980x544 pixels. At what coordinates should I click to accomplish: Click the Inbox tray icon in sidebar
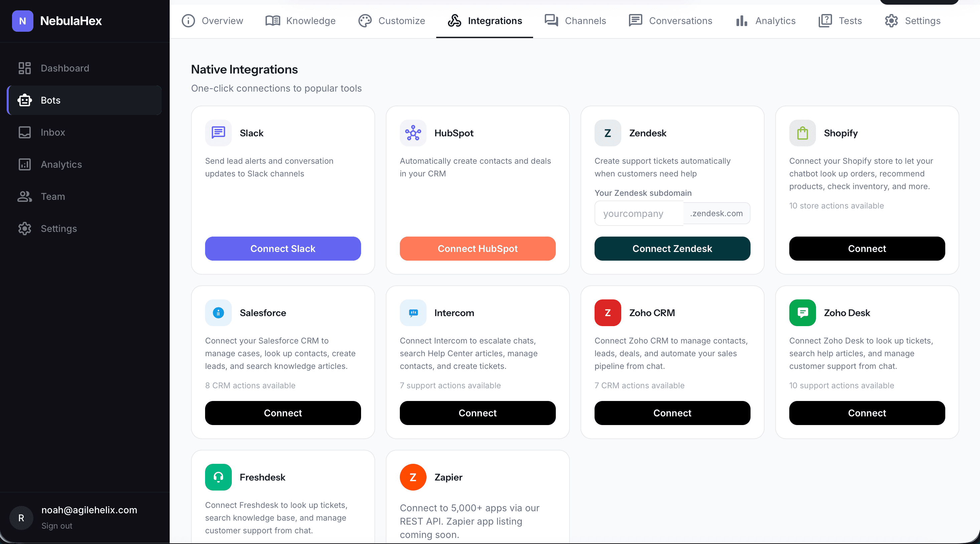pyautogui.click(x=25, y=132)
